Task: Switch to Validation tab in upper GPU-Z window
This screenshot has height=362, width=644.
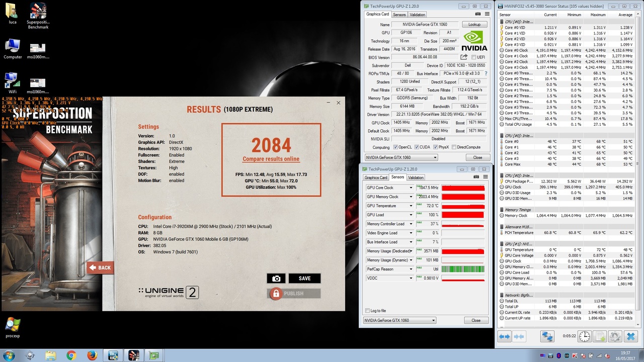Action: [x=417, y=15]
